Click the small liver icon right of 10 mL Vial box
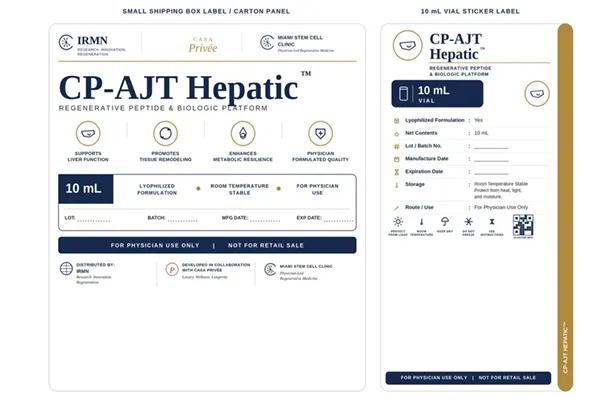The width and height of the screenshot is (602, 402). pyautogui.click(x=537, y=93)
